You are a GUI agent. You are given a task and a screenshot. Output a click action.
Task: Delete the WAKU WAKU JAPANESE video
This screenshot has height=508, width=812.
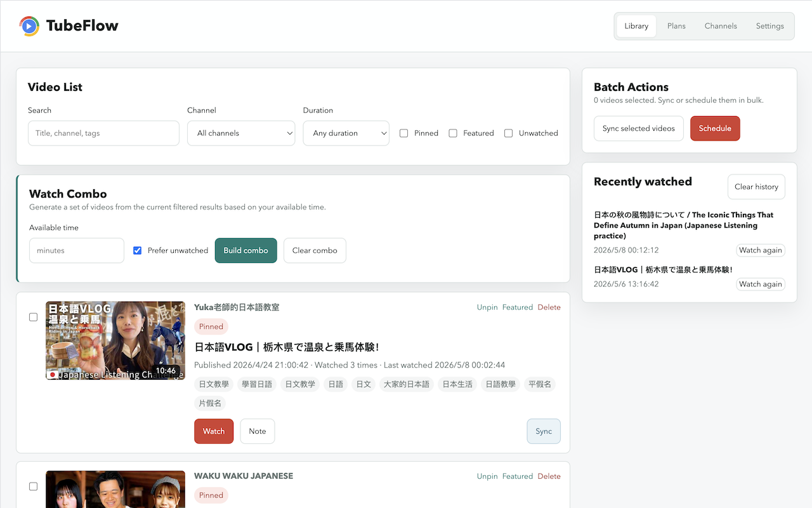pyautogui.click(x=549, y=476)
